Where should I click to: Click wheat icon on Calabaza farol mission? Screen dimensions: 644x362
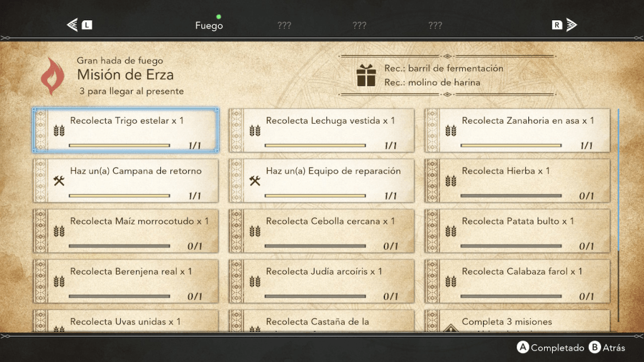click(x=451, y=282)
